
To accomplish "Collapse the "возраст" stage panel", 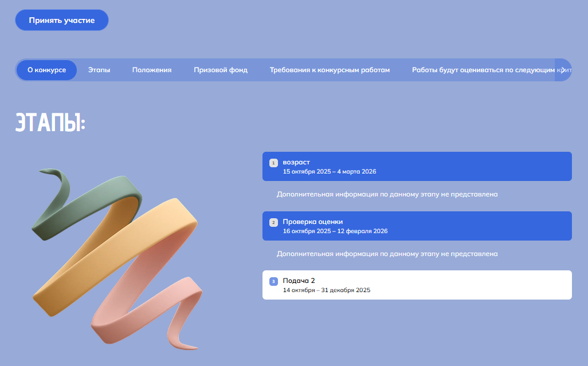I will [x=417, y=166].
